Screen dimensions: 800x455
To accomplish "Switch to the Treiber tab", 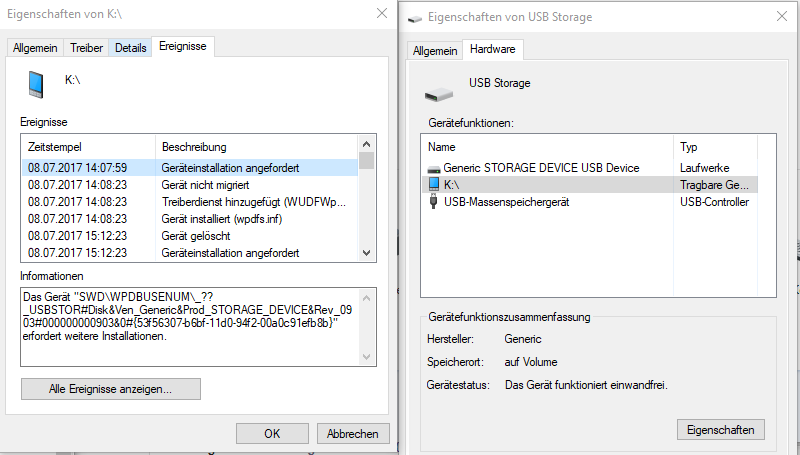I will [87, 47].
